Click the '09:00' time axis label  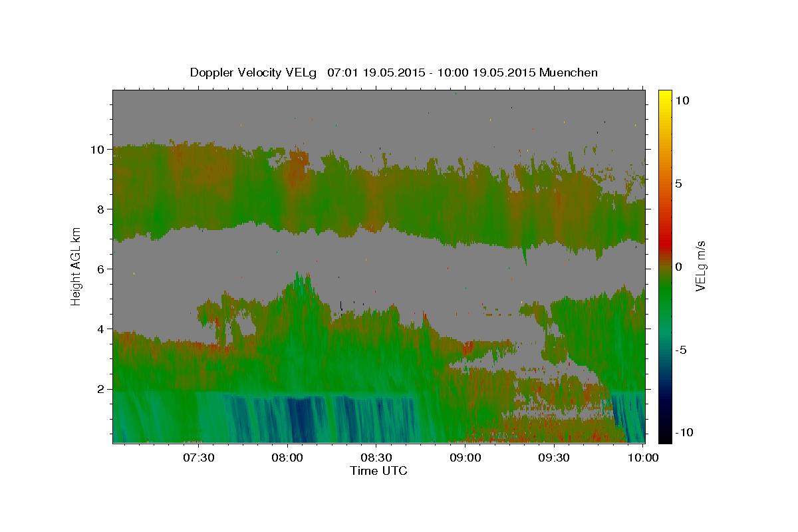coord(466,458)
